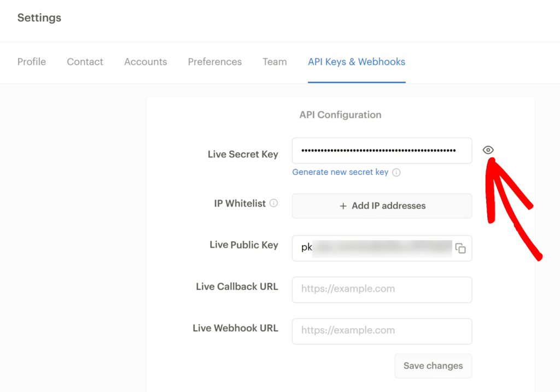This screenshot has height=392, width=560.
Task: Open the Profile tab
Action: [32, 62]
